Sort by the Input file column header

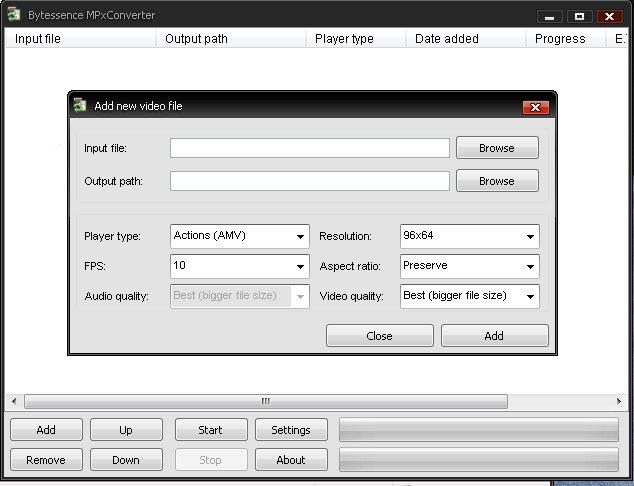coord(80,38)
